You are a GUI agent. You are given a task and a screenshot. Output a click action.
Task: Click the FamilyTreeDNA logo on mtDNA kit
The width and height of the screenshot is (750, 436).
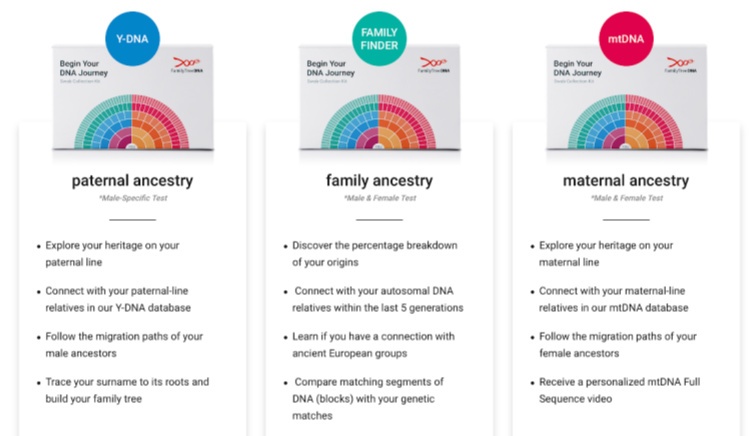pos(679,66)
